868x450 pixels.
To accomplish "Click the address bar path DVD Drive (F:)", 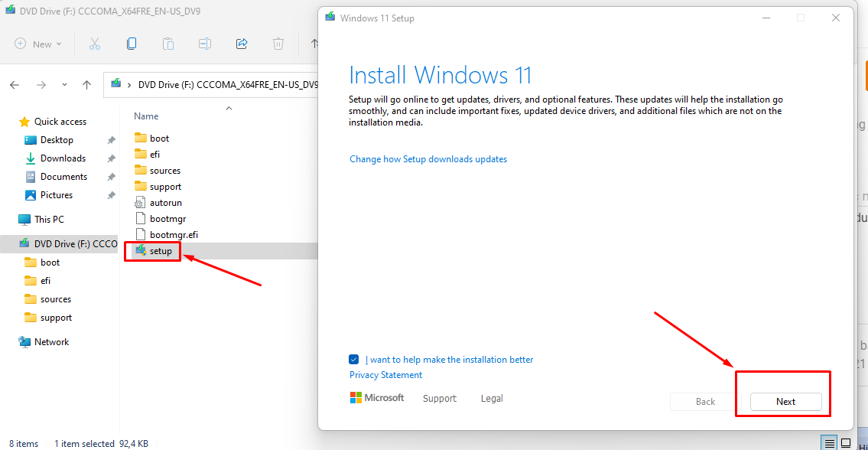I will coord(228,85).
